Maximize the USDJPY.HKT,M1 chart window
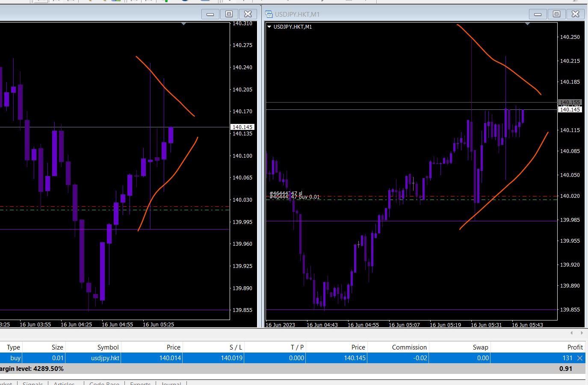The width and height of the screenshot is (588, 385). tap(556, 14)
